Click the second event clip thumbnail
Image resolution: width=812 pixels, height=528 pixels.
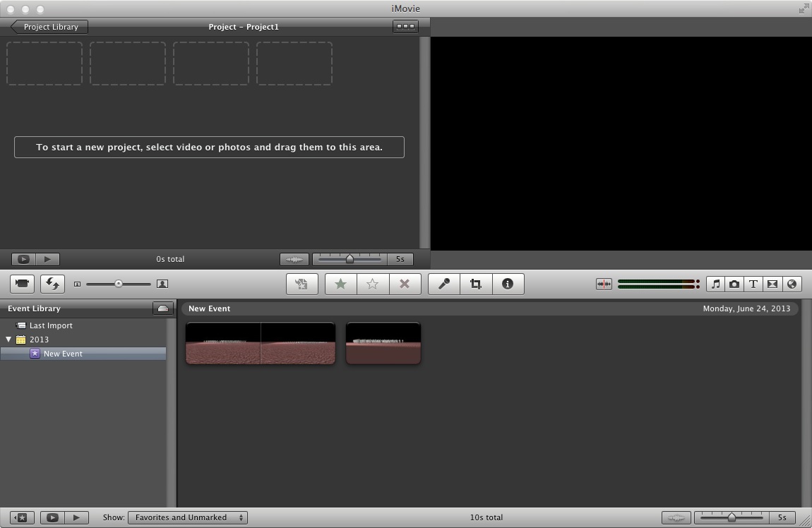383,343
